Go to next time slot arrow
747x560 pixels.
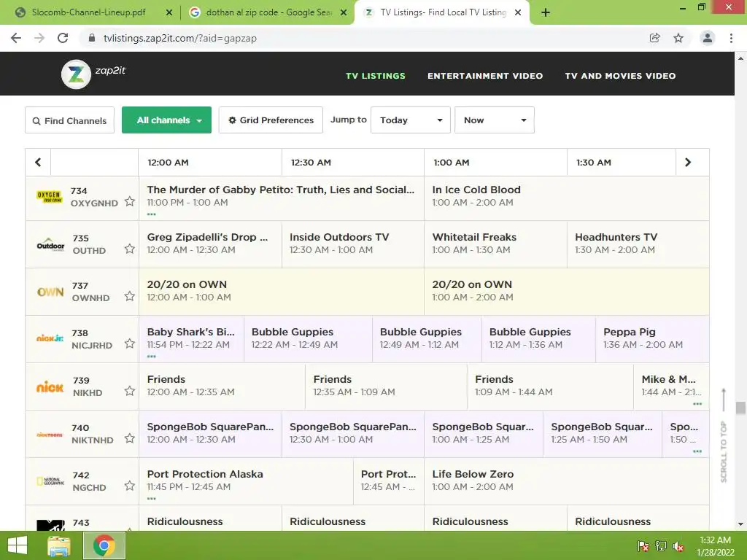pyautogui.click(x=687, y=163)
